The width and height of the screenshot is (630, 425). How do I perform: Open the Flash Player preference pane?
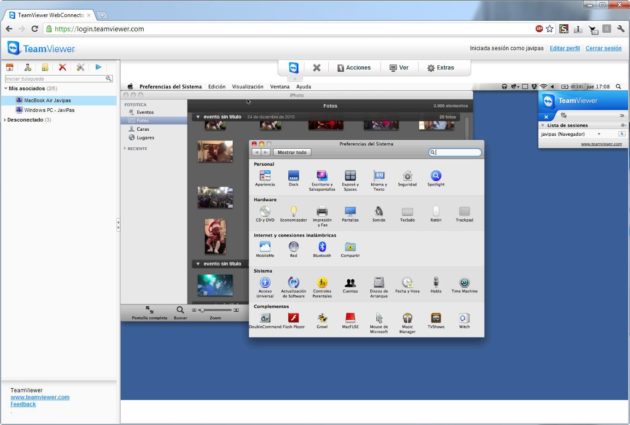pos(294,318)
